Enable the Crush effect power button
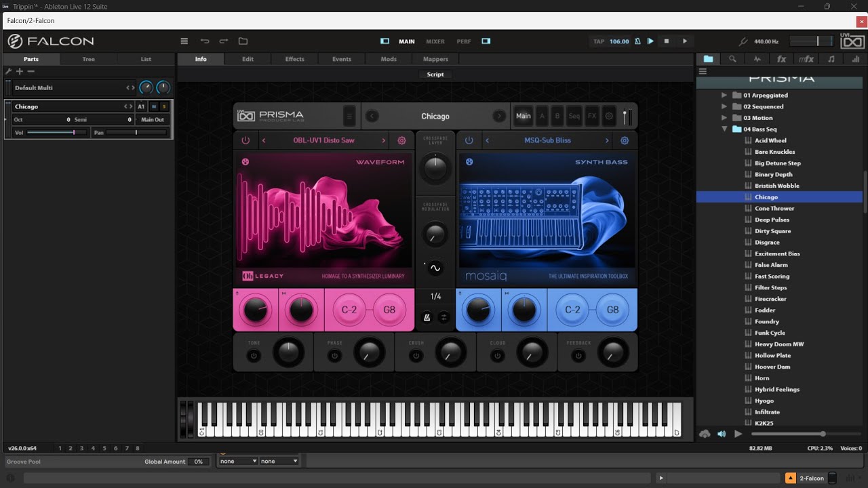Viewport: 868px width, 488px height. (x=416, y=355)
